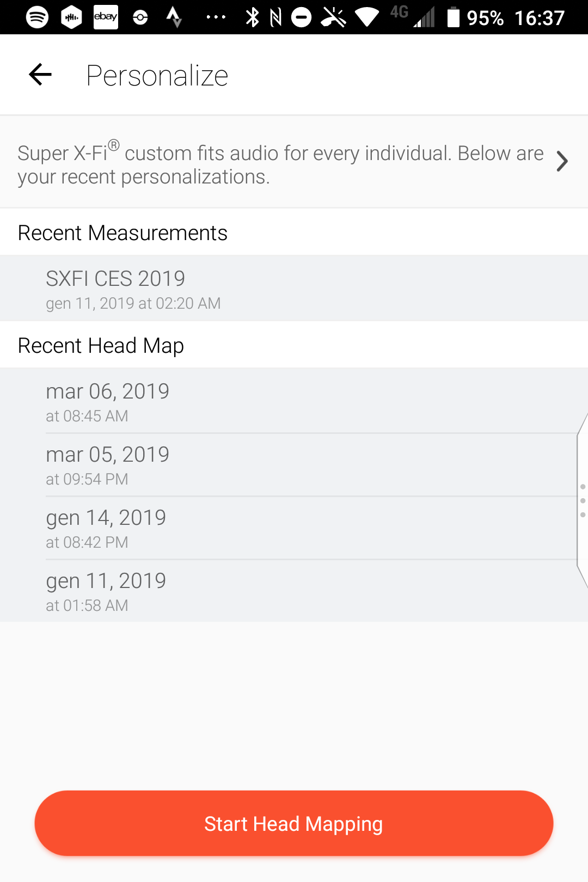The image size is (588, 882).
Task: Tap the do-not-disturb status icon
Action: (x=301, y=17)
